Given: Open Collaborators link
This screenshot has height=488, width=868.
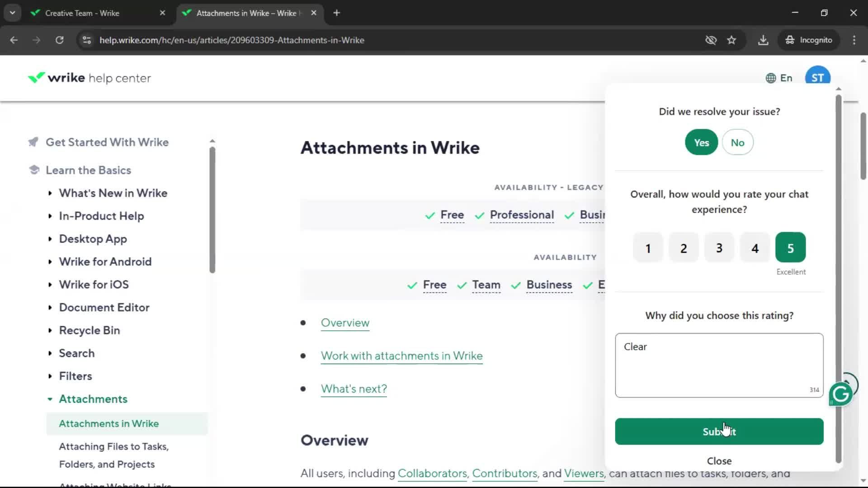Looking at the screenshot, I should (x=432, y=474).
